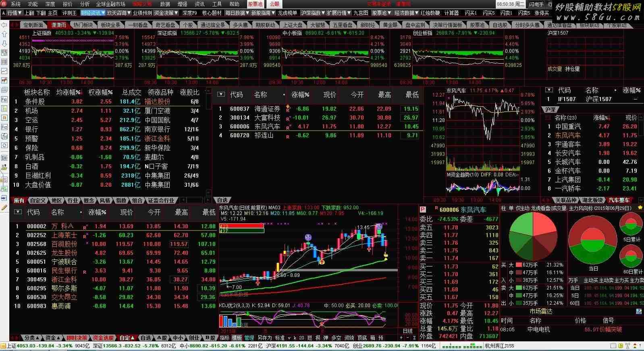Click the Z icon below the K-line chart
Screen dimensions: 644x351
click(414, 338)
